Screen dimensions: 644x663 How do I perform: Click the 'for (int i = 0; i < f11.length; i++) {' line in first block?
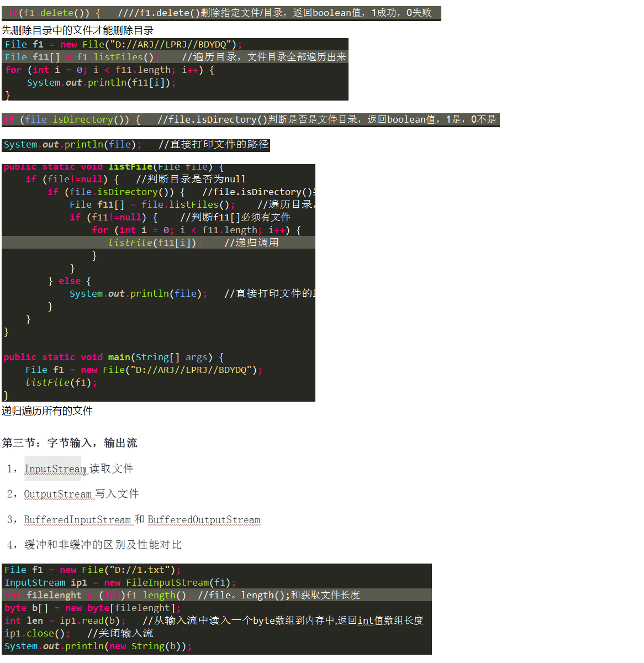coord(110,70)
